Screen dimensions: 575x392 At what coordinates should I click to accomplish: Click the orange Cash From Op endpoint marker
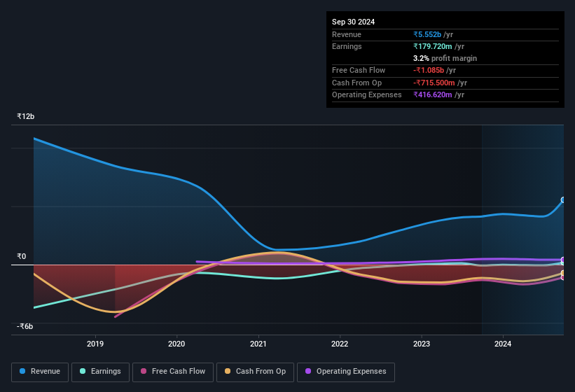click(x=563, y=273)
